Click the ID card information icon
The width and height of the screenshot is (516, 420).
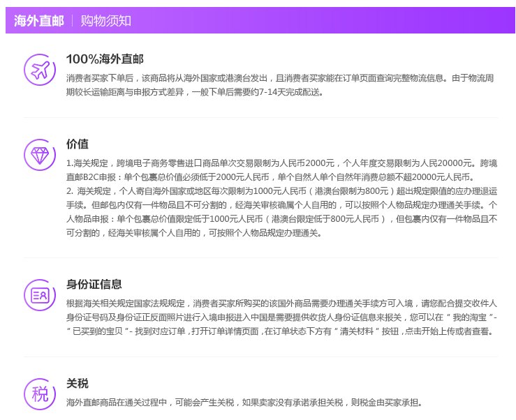(x=39, y=296)
